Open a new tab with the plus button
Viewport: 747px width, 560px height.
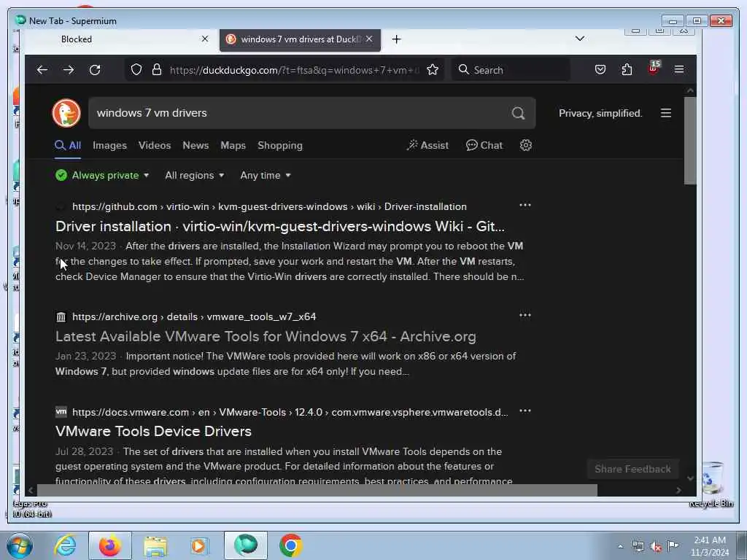coord(396,39)
